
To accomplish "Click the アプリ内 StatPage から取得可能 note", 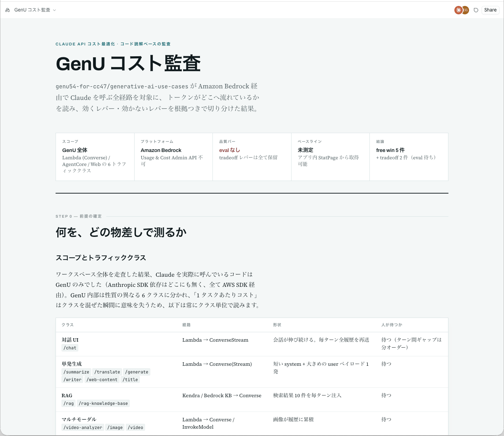I will point(328,161).
